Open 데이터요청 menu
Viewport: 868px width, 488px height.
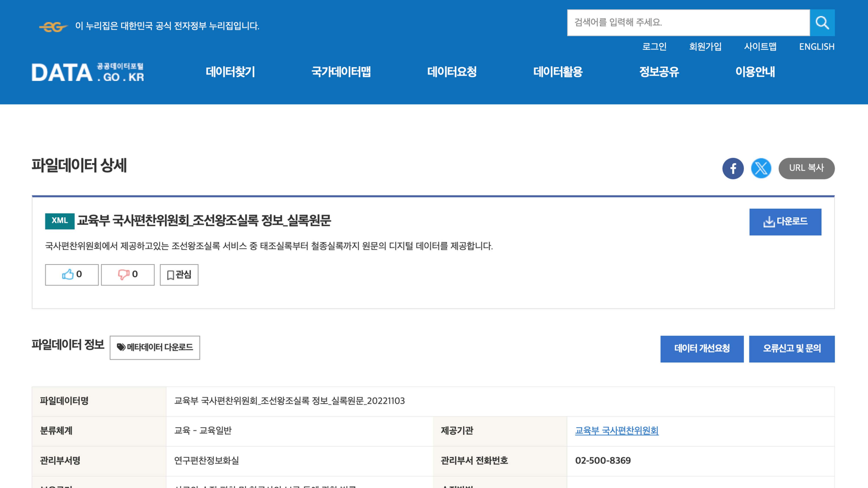coord(452,72)
